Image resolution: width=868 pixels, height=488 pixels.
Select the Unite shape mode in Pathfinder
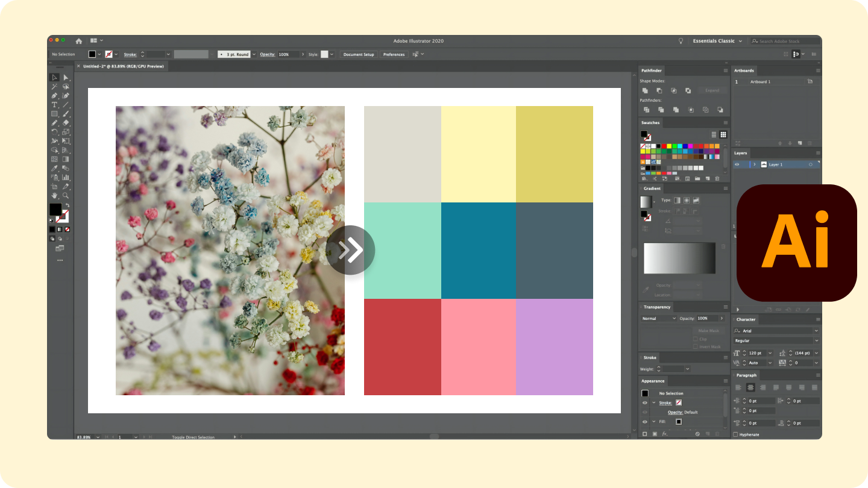pos(646,90)
